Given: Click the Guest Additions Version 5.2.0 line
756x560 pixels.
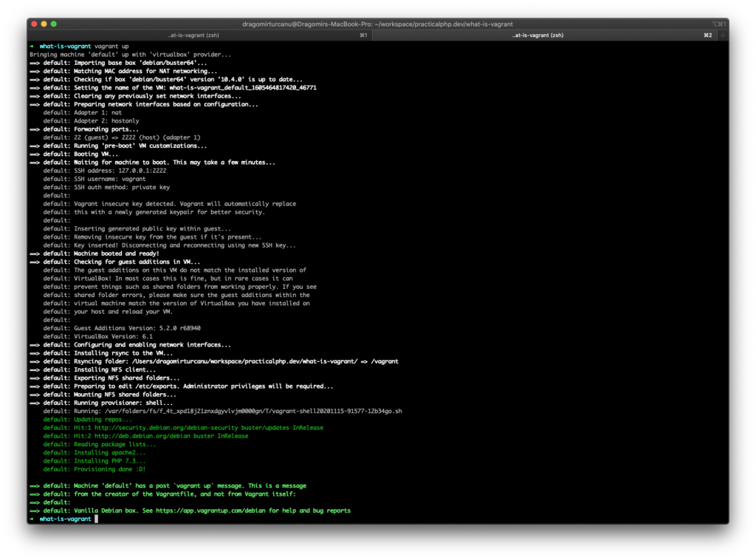Looking at the screenshot, I should click(138, 328).
